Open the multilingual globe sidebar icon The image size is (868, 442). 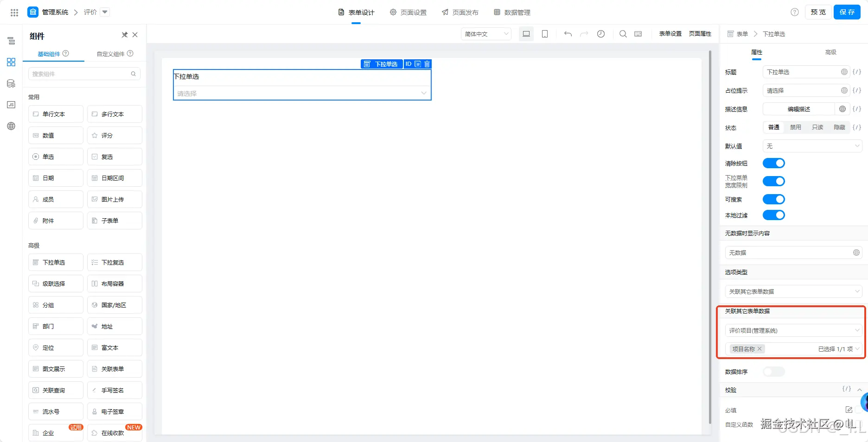point(11,126)
